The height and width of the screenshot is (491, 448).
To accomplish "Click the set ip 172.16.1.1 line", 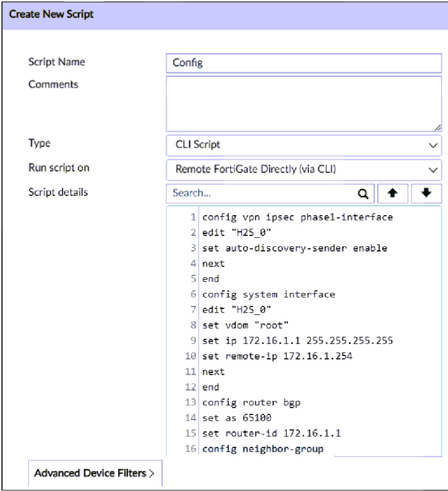I will pyautogui.click(x=298, y=341).
